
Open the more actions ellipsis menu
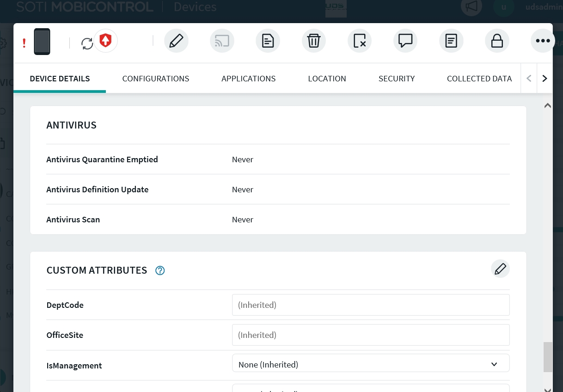point(542,41)
